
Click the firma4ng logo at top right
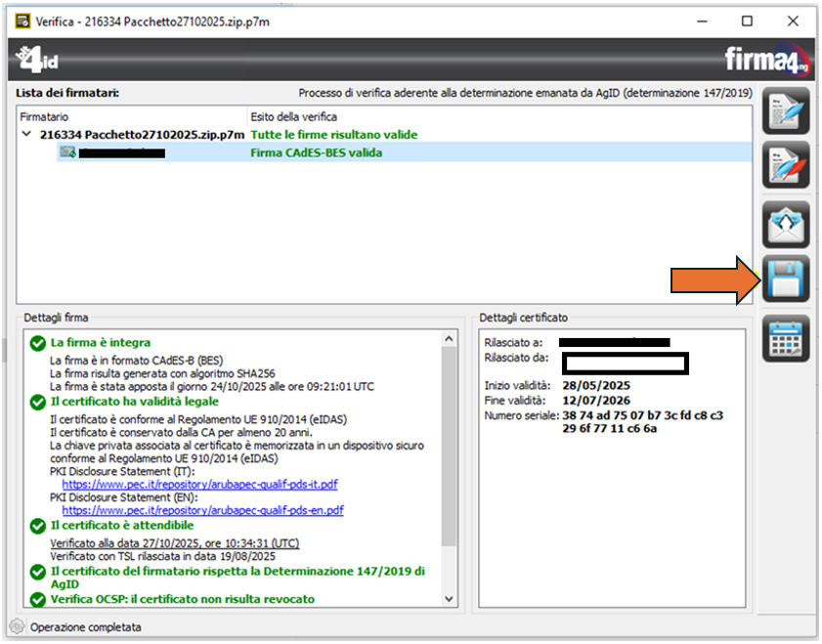[x=765, y=60]
